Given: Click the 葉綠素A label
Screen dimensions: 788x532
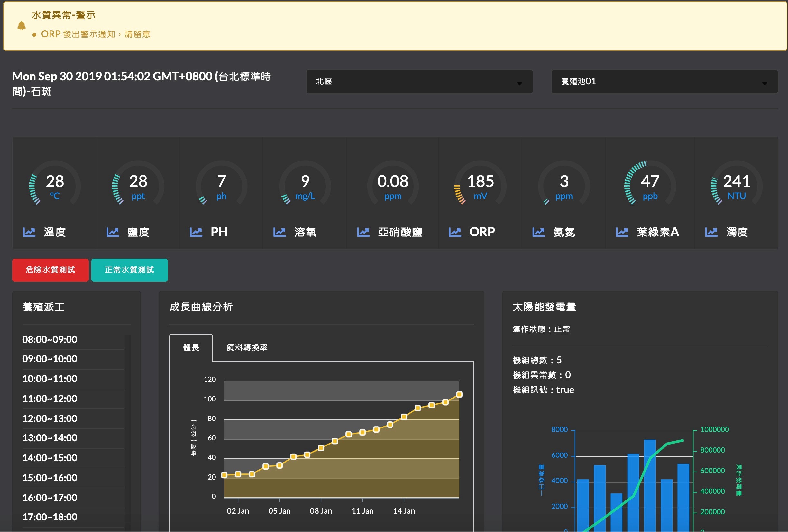Looking at the screenshot, I should tap(658, 232).
